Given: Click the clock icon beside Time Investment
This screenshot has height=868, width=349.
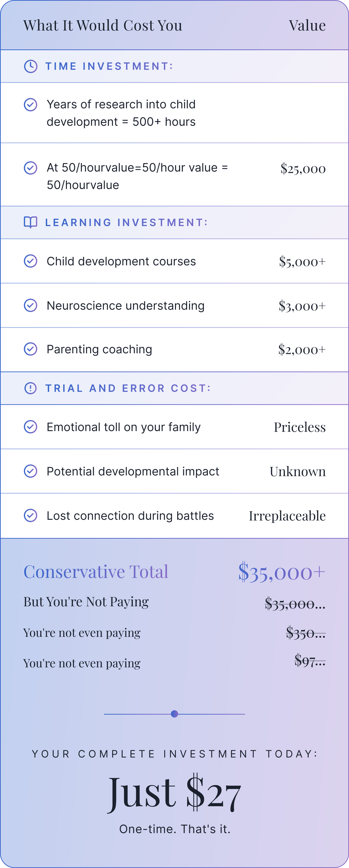Looking at the screenshot, I should click(x=31, y=66).
